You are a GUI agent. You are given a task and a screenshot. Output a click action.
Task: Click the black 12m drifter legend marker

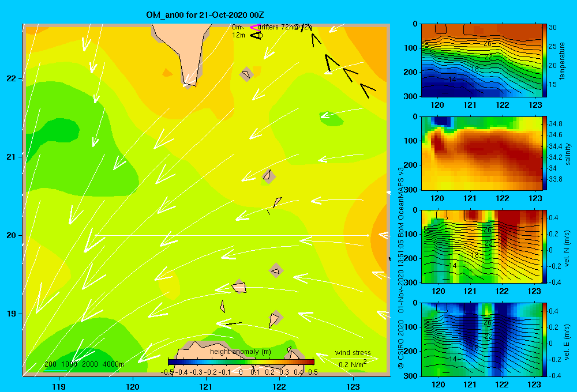click(256, 35)
